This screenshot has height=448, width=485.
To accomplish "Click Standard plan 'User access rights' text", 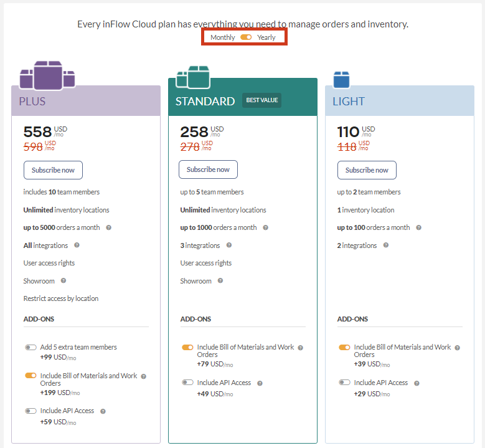I will pyautogui.click(x=206, y=263).
